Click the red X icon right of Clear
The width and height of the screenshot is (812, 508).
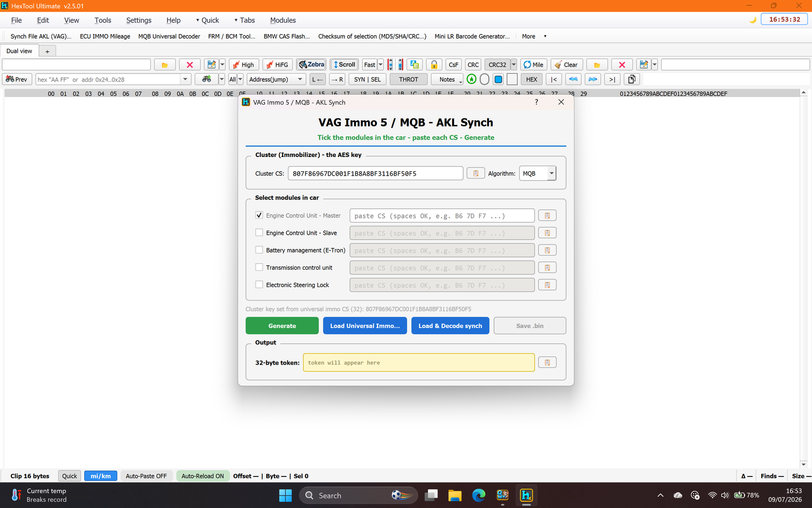(x=622, y=65)
